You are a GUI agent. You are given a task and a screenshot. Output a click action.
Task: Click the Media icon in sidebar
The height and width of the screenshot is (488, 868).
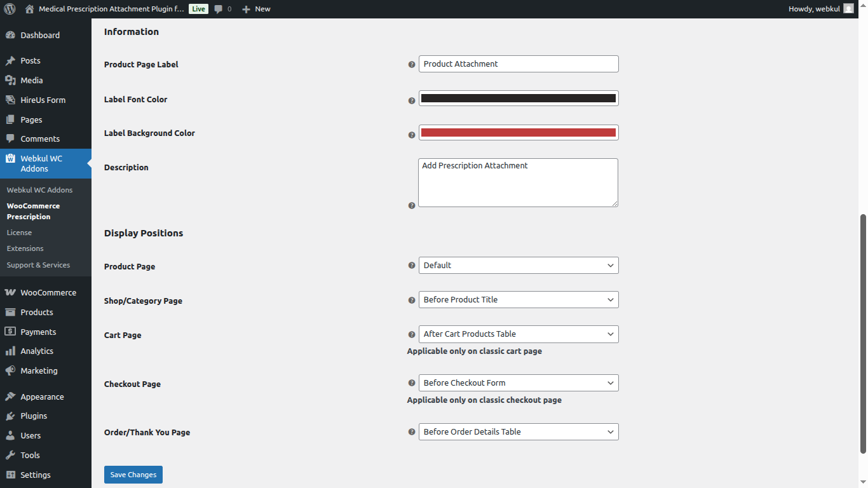point(10,81)
